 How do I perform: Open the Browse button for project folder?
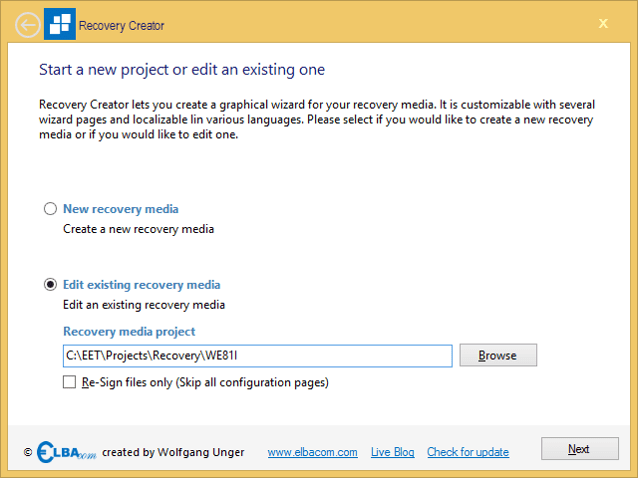pos(498,355)
